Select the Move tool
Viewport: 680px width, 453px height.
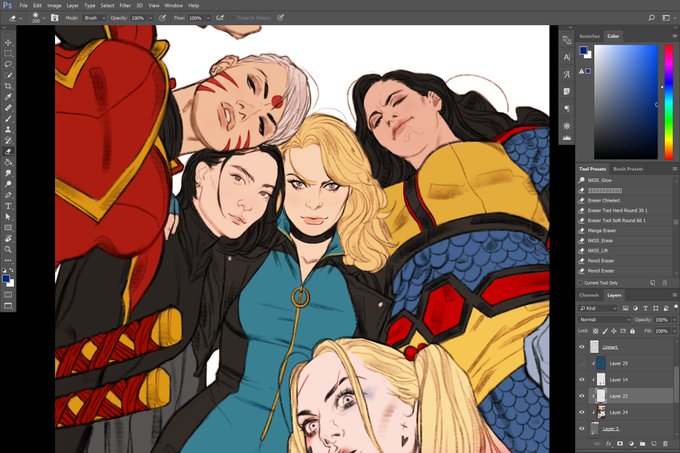pyautogui.click(x=8, y=42)
